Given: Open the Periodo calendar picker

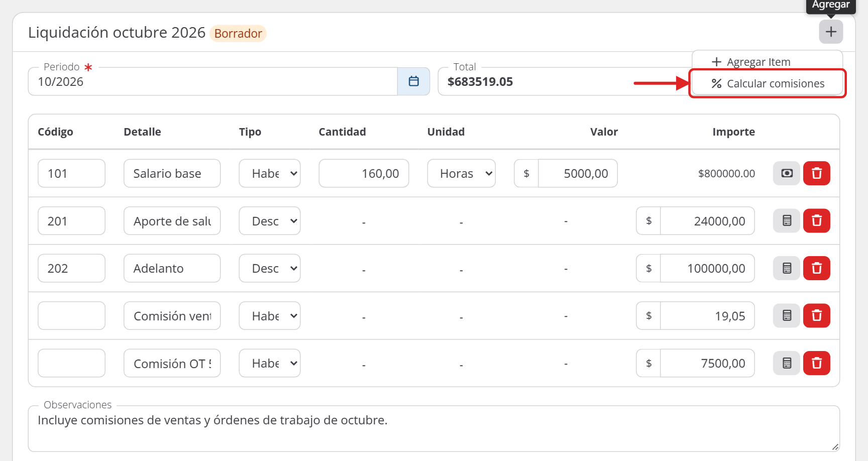Looking at the screenshot, I should pyautogui.click(x=413, y=81).
